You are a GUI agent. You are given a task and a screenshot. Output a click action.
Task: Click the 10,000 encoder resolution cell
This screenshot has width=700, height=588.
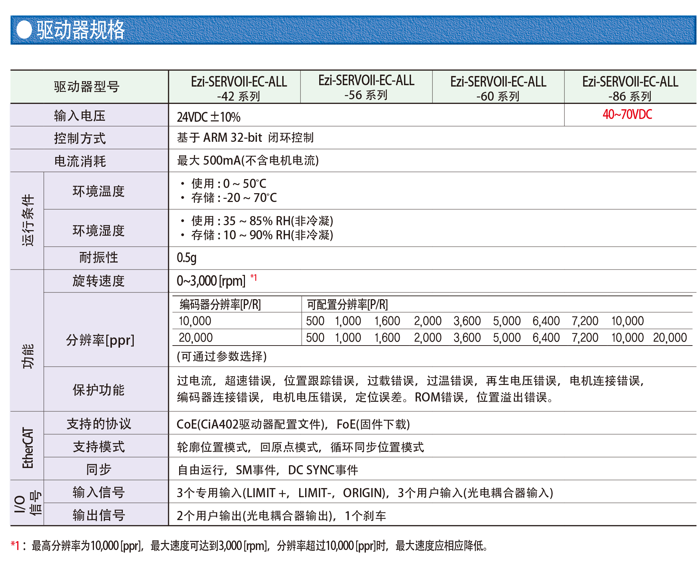(x=195, y=321)
